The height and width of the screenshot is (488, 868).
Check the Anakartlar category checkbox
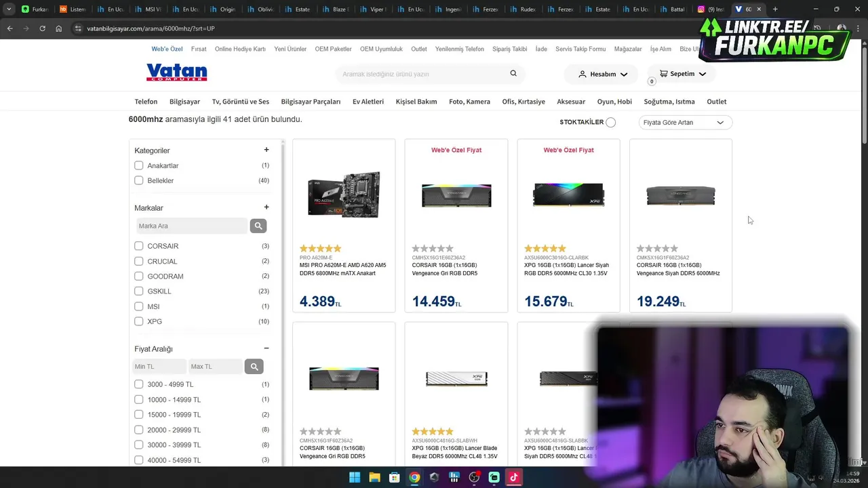[x=139, y=165]
